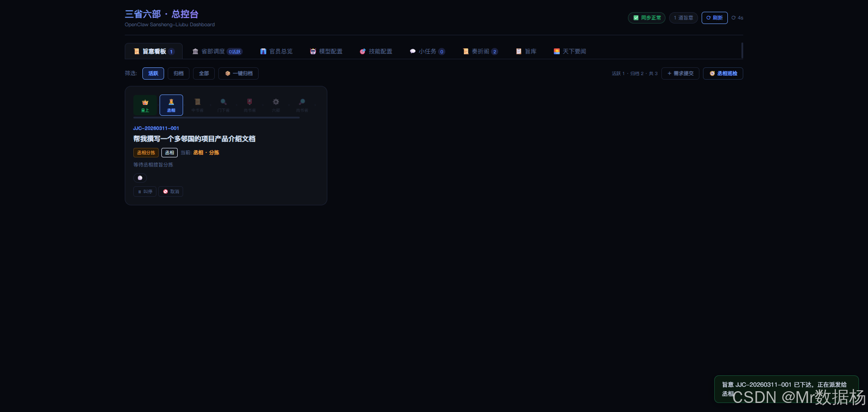Open the 天下要闻 tab

tap(570, 51)
